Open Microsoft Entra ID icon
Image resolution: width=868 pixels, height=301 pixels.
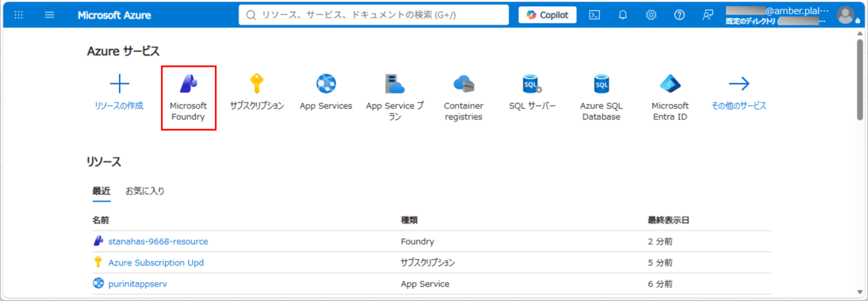click(x=670, y=83)
